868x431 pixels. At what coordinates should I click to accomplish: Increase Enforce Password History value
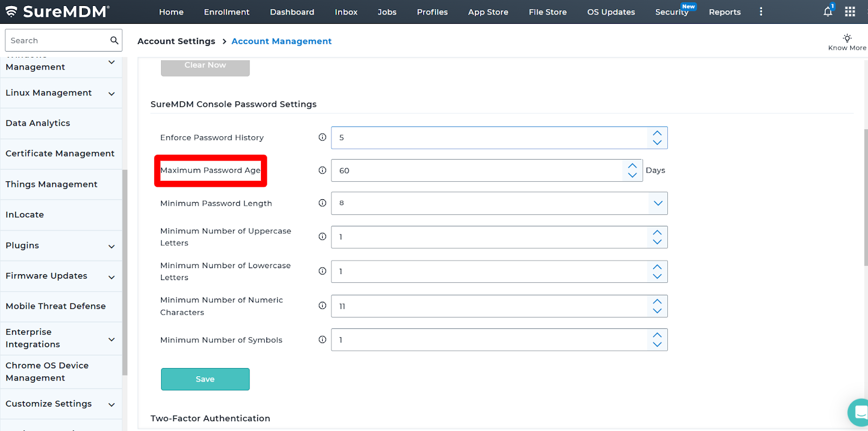(657, 133)
